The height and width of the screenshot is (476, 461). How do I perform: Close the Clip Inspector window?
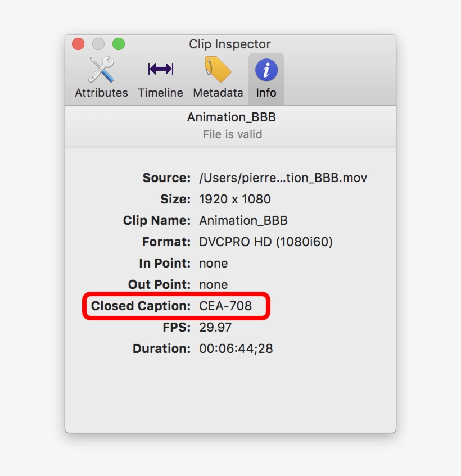pos(78,44)
